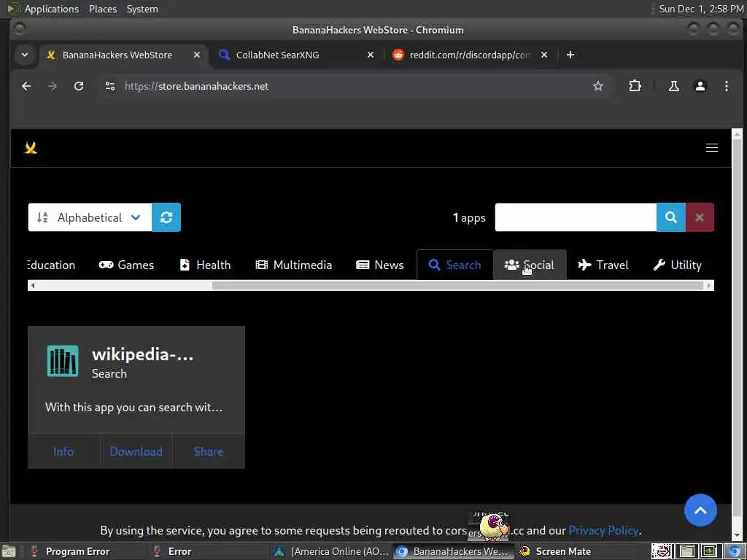Switch to America Online taskbar window
The height and width of the screenshot is (560, 747).
pyautogui.click(x=332, y=551)
